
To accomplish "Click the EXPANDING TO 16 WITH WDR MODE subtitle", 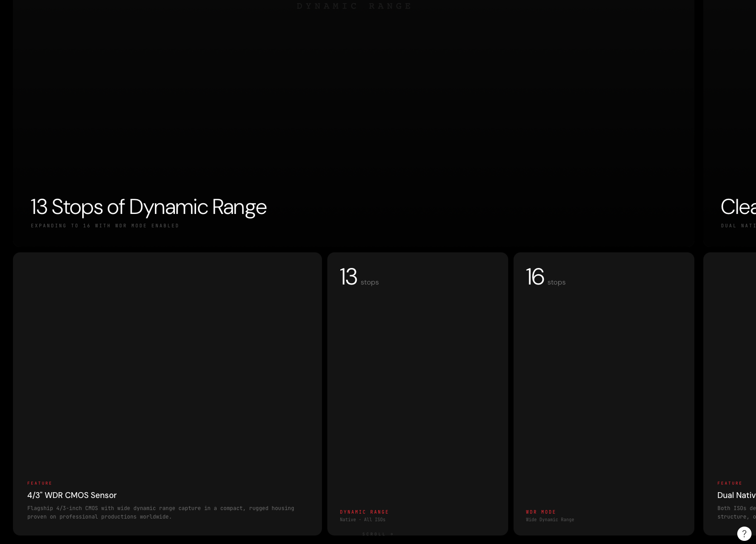I will point(105,226).
